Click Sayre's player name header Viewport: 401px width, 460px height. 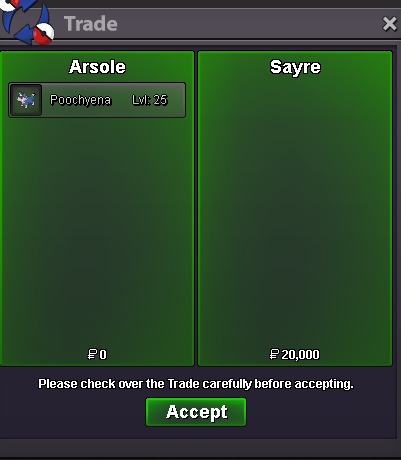pyautogui.click(x=295, y=68)
